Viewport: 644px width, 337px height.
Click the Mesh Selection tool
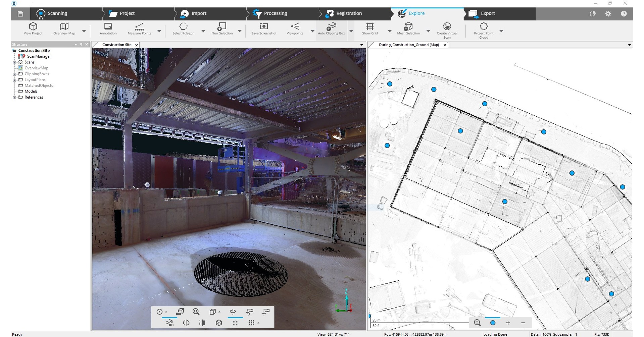[408, 29]
